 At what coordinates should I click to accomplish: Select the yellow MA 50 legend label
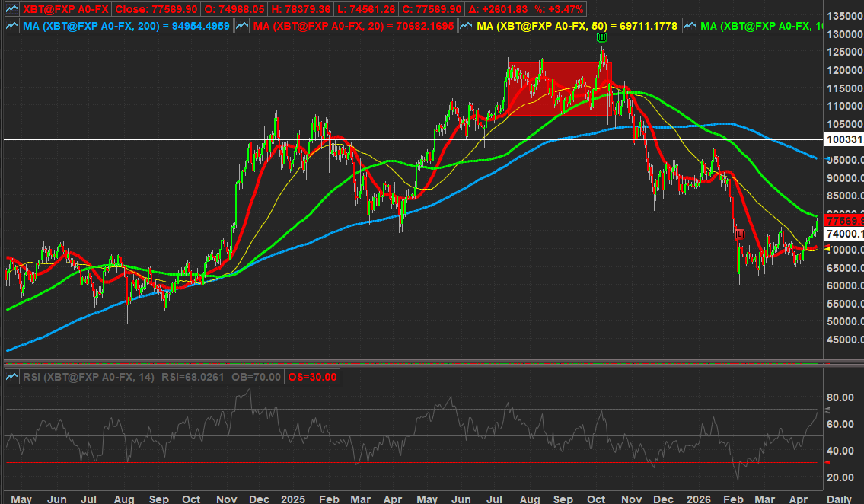point(578,25)
